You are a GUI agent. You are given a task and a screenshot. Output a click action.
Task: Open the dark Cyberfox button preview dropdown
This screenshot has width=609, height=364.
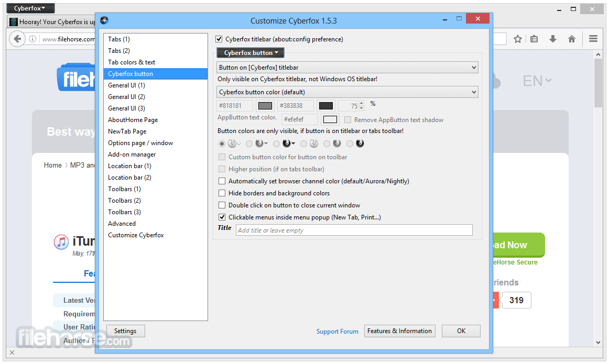click(x=251, y=53)
